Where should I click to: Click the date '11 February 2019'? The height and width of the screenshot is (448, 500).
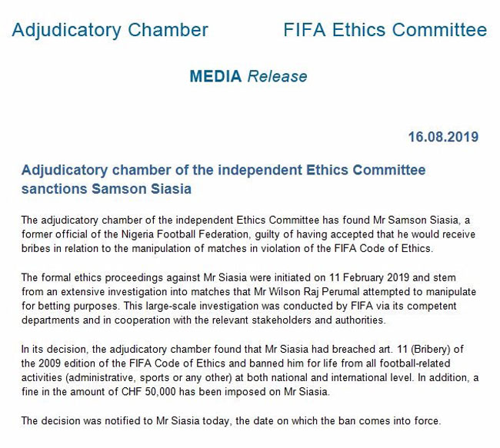pyautogui.click(x=369, y=277)
